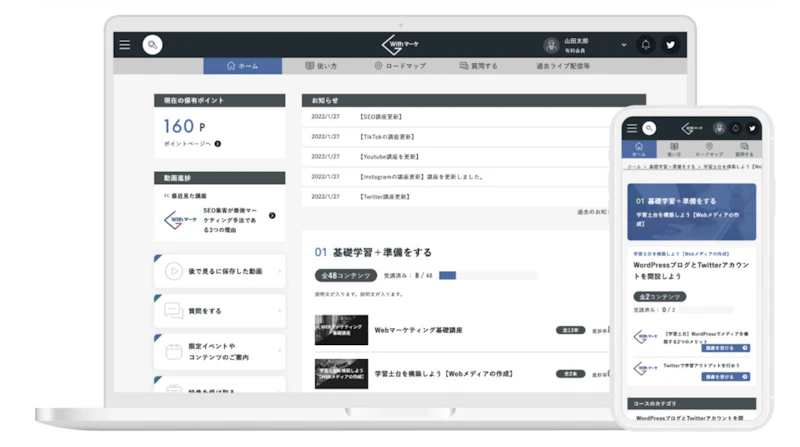Click the user avatar beside 山田太郎
The width and height of the screenshot is (800, 447).
pos(551,45)
